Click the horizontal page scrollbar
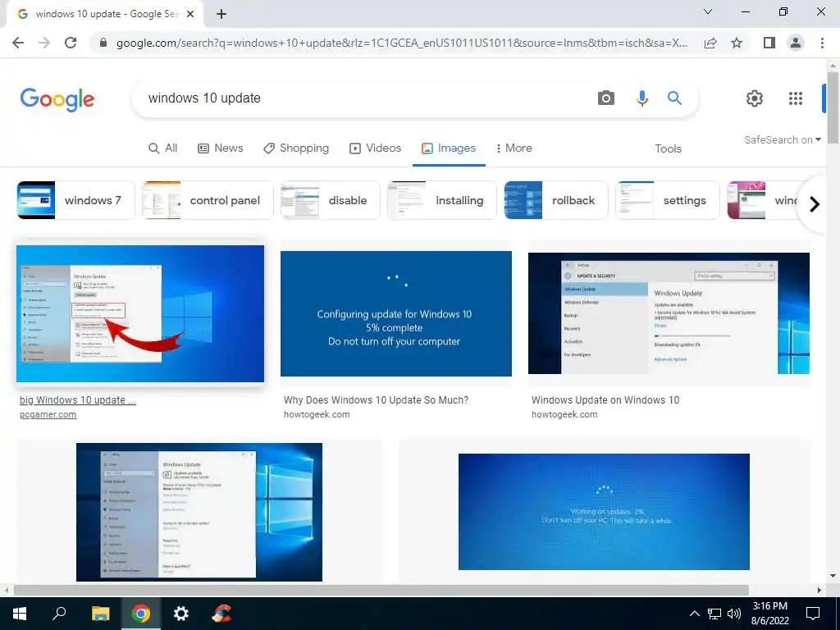The width and height of the screenshot is (840, 630). [381, 590]
